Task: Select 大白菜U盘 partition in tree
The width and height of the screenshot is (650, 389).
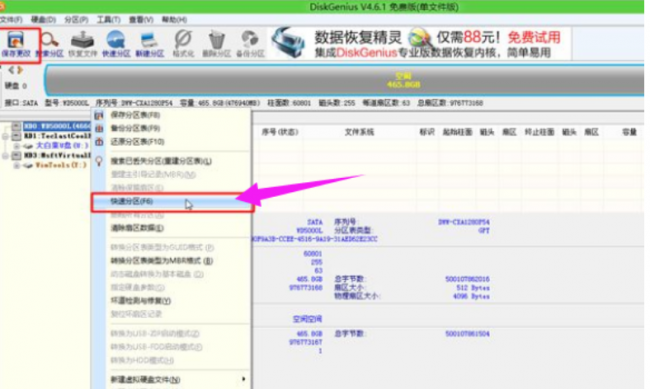Action: 62,146
